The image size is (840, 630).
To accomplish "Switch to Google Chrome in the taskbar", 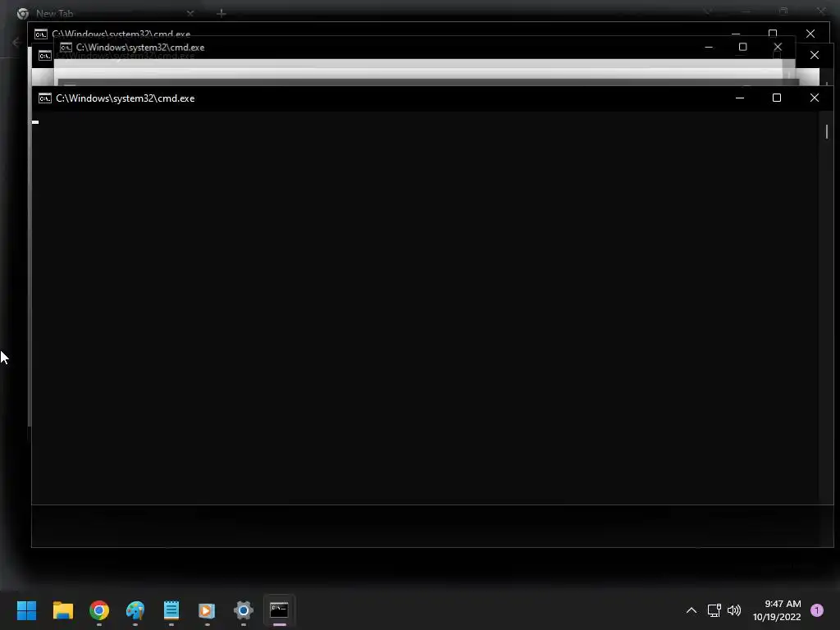I will tap(99, 610).
